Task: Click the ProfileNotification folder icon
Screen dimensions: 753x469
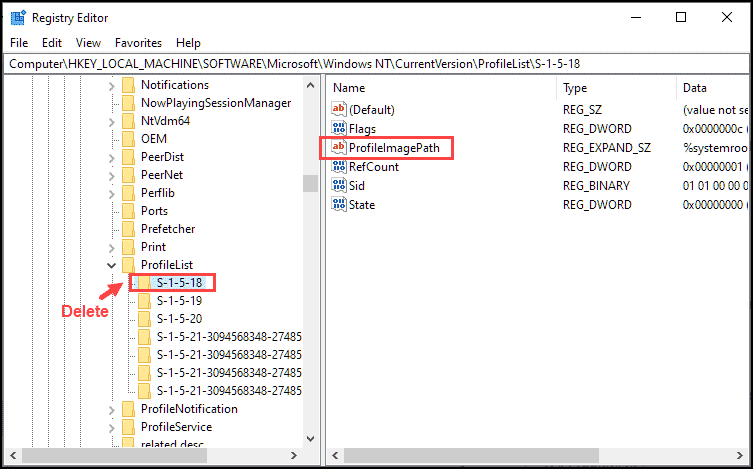Action: click(128, 409)
